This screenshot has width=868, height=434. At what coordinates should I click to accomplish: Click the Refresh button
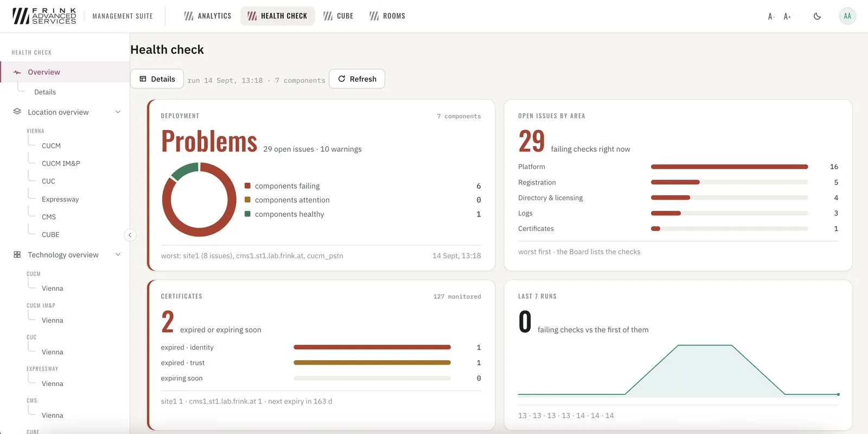pos(357,79)
